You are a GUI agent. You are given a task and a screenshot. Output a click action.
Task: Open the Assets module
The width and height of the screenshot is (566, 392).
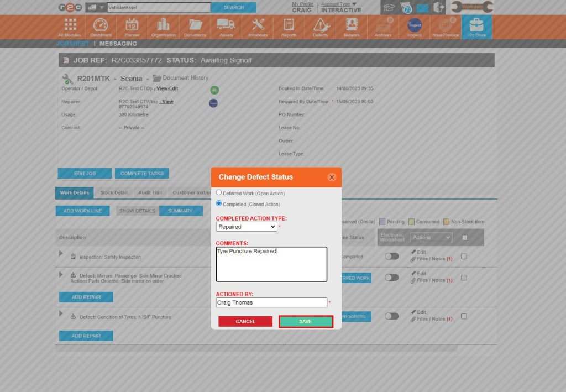(226, 26)
